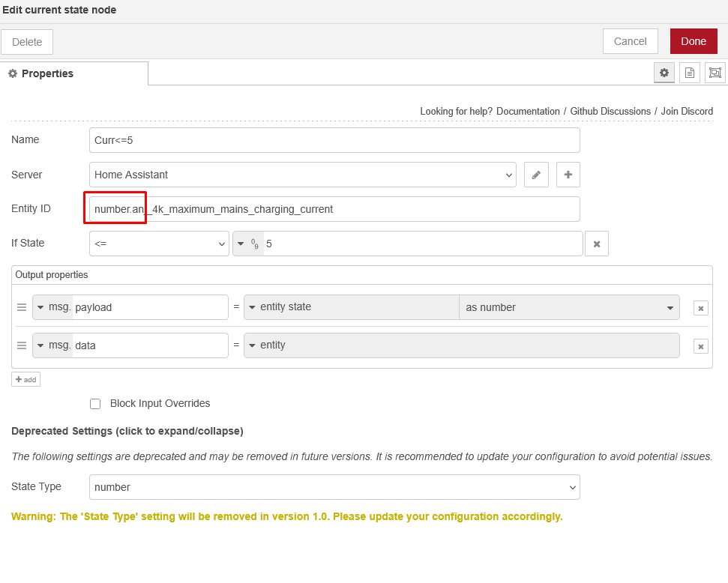Open node description document icon
This screenshot has width=728, height=583.
689,73
